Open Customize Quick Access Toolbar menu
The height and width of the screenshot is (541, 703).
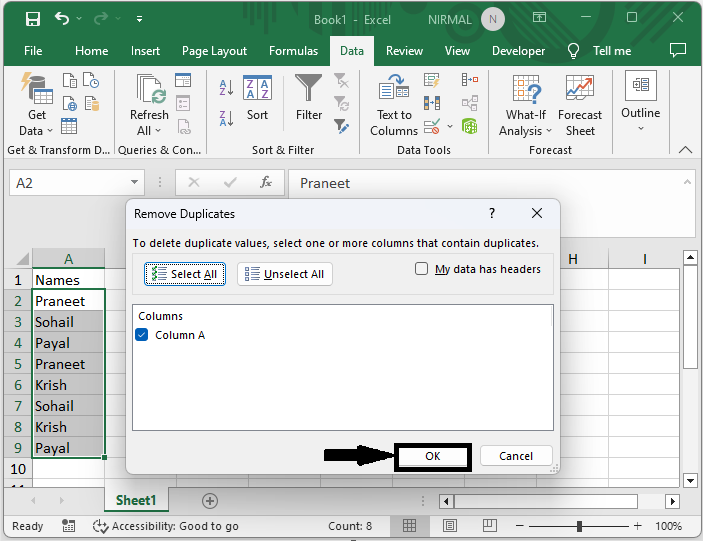[139, 19]
